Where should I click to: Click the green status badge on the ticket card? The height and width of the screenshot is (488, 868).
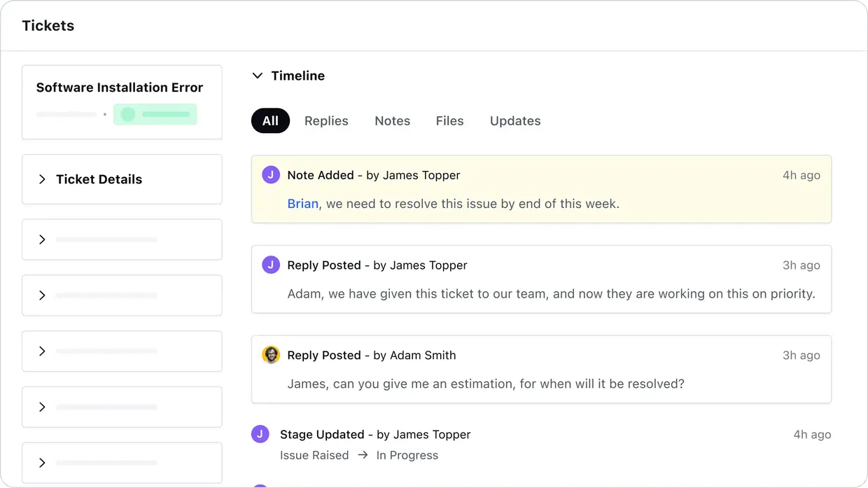click(155, 114)
